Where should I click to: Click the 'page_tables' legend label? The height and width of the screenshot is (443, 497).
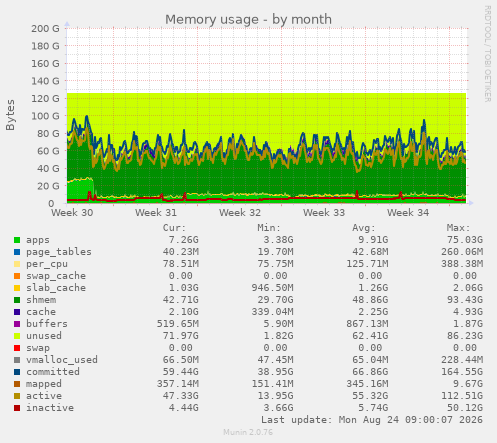pos(59,252)
